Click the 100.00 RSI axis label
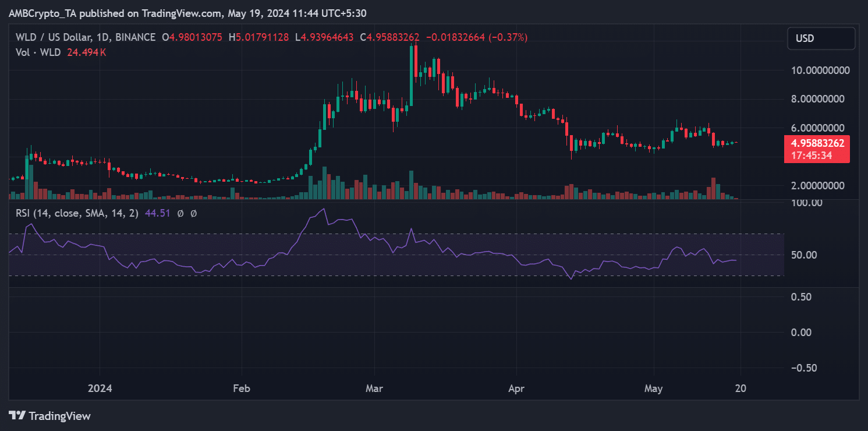The height and width of the screenshot is (431, 868). point(806,203)
